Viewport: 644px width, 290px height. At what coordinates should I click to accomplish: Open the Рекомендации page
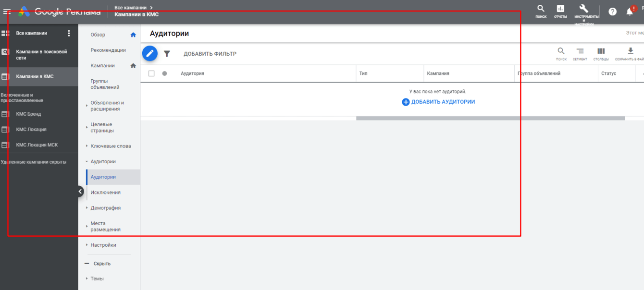click(x=108, y=50)
